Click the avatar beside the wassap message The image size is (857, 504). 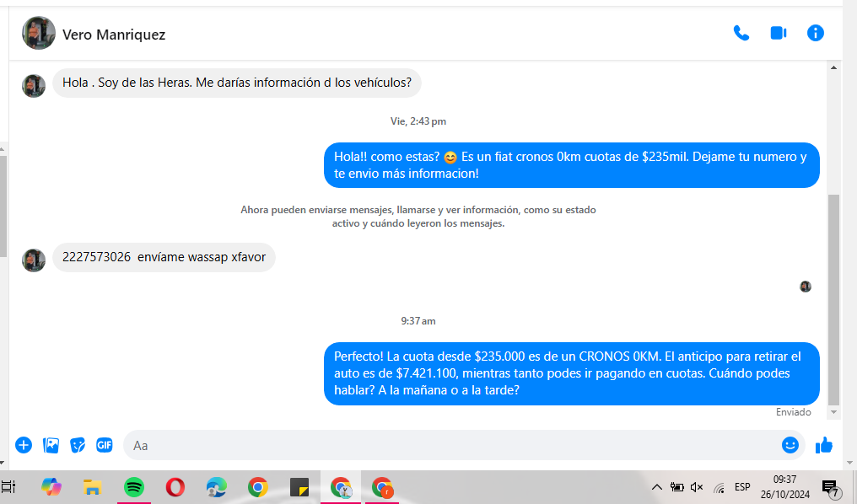click(34, 260)
